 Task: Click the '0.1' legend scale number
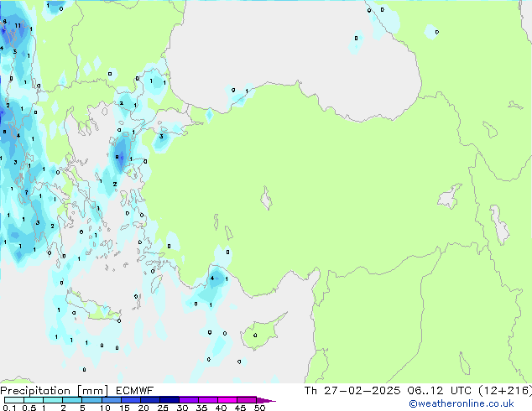[9, 408]
